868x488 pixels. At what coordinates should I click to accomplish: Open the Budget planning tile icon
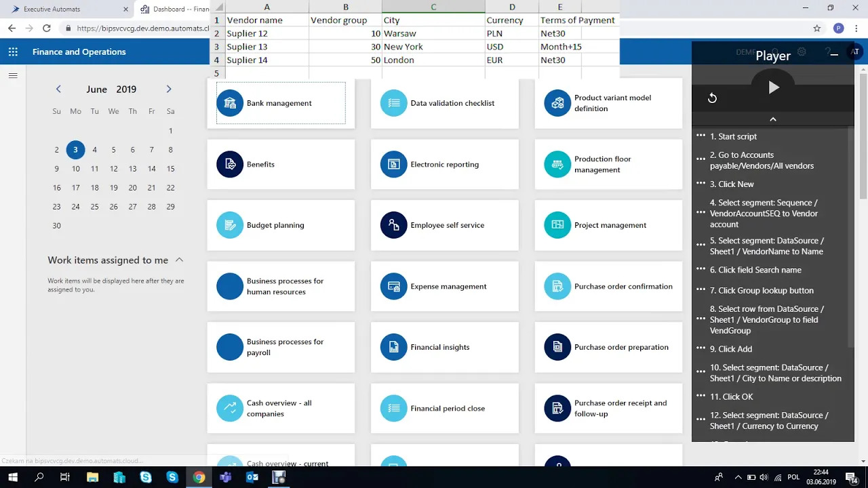click(230, 225)
